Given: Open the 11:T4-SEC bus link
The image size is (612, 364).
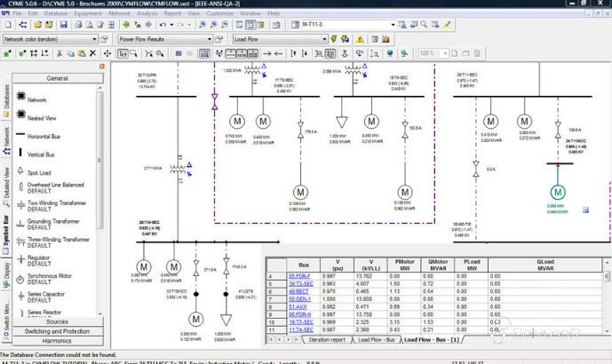Looking at the screenshot, I should [301, 329].
